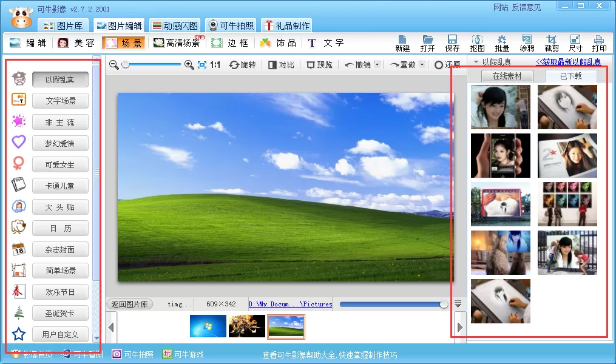
Task: Click 撤销 undo
Action: pos(357,65)
